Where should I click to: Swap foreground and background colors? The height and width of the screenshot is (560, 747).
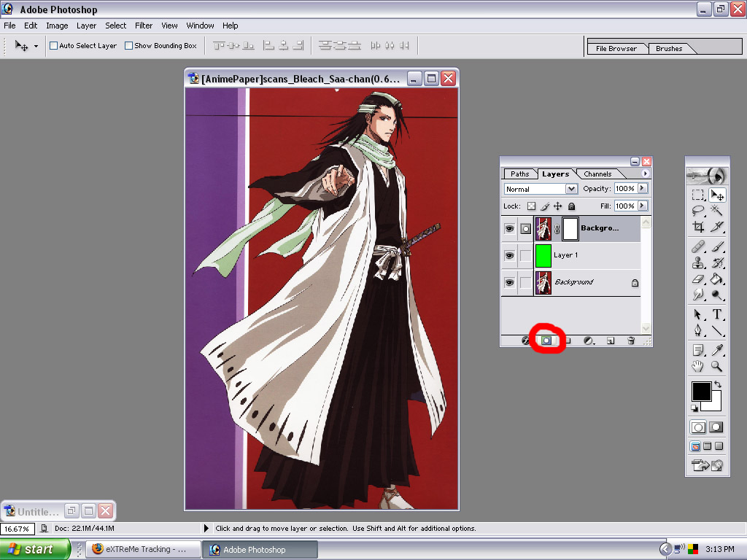click(718, 384)
